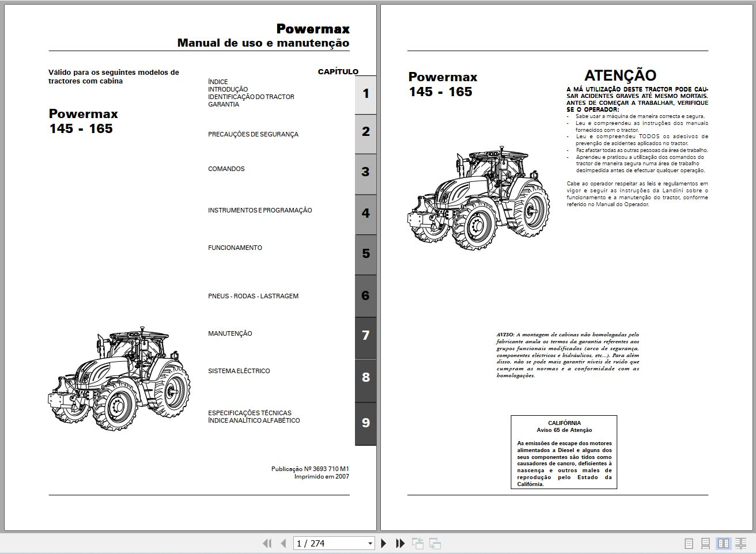Click the left page Powermax 145 - 165 heading
This screenshot has height=554, width=756.
[83, 121]
